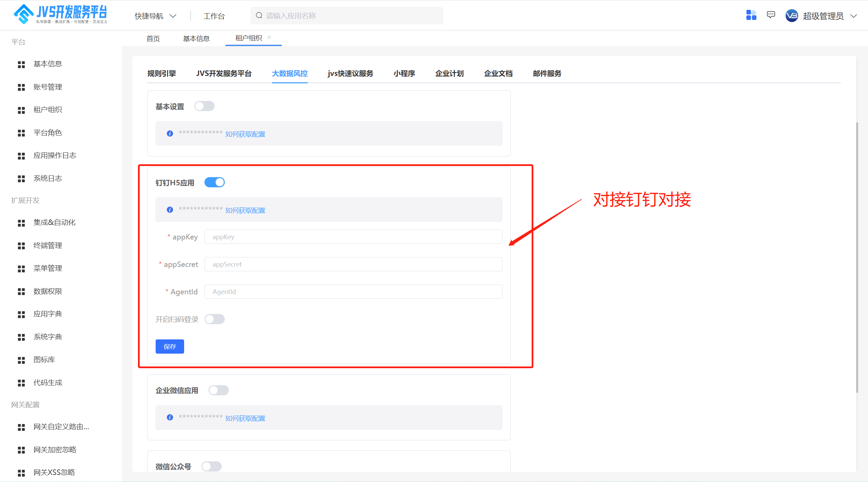Click the super admin avatar icon
This screenshot has height=482, width=868.
792,16
